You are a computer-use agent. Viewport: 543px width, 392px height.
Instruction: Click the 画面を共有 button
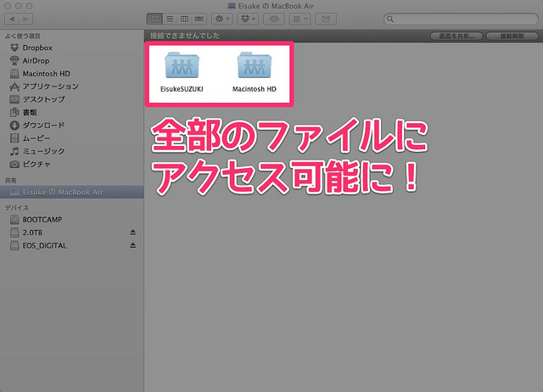[x=456, y=36]
